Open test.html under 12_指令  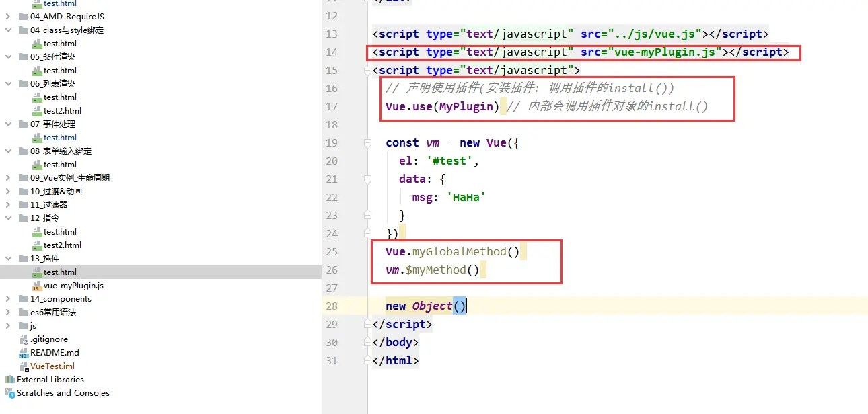pyautogui.click(x=61, y=232)
